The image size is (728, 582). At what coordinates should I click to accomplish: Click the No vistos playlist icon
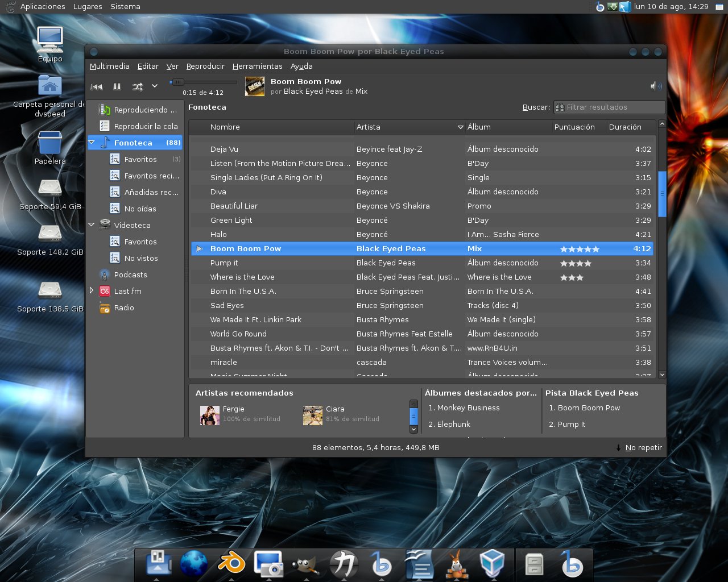[115, 258]
